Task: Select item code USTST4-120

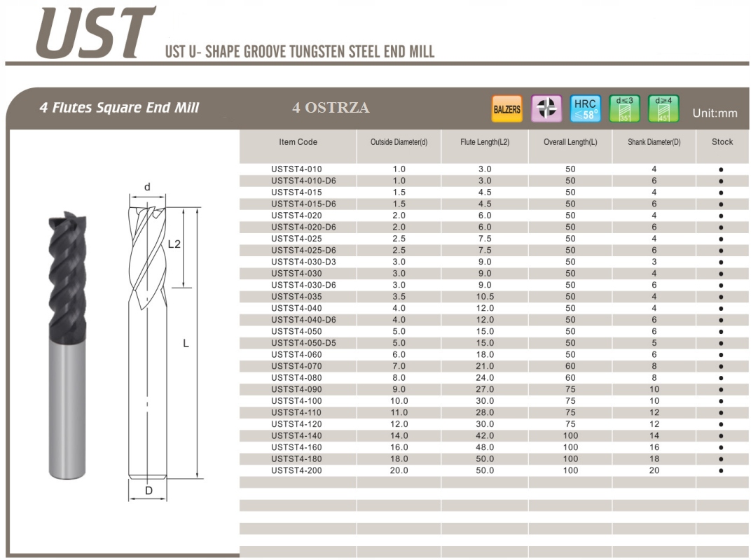Action: coord(296,424)
